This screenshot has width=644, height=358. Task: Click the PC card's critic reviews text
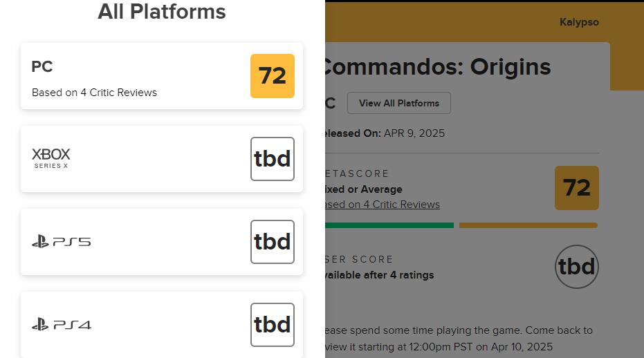(94, 93)
